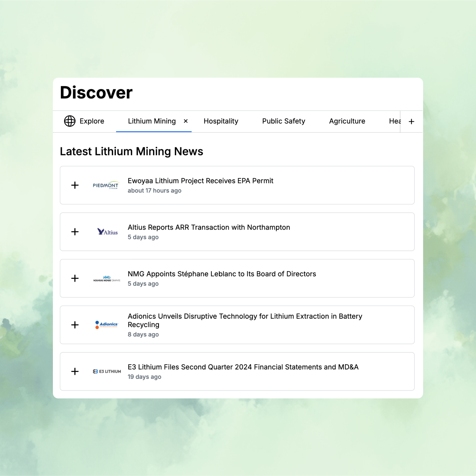The width and height of the screenshot is (476, 476).
Task: Switch to the Explore tab
Action: [x=84, y=121]
